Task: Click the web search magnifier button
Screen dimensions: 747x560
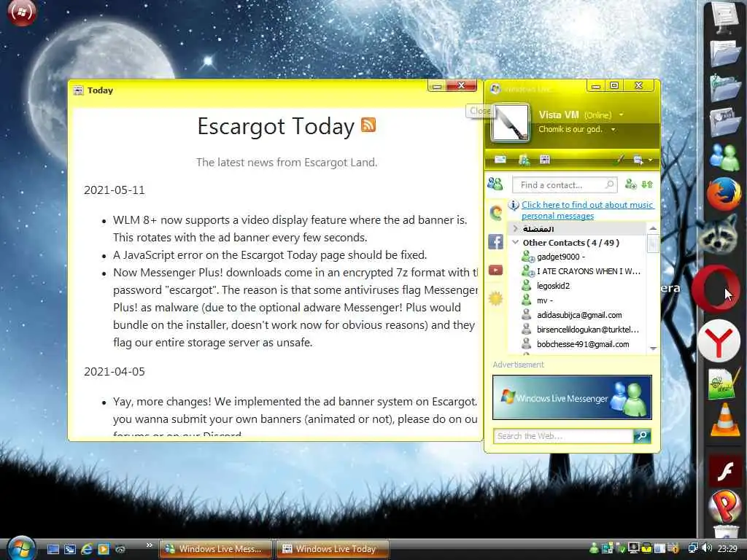Action: (642, 436)
